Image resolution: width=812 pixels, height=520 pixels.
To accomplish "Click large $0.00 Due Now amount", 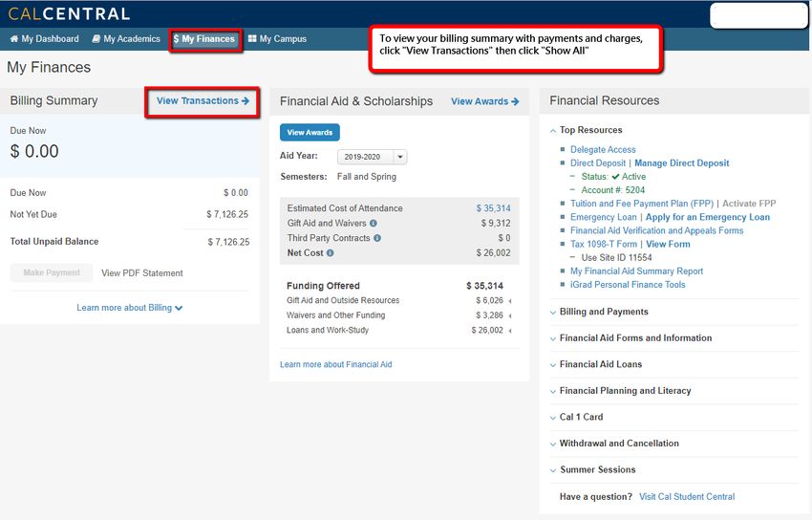I will pyautogui.click(x=34, y=151).
